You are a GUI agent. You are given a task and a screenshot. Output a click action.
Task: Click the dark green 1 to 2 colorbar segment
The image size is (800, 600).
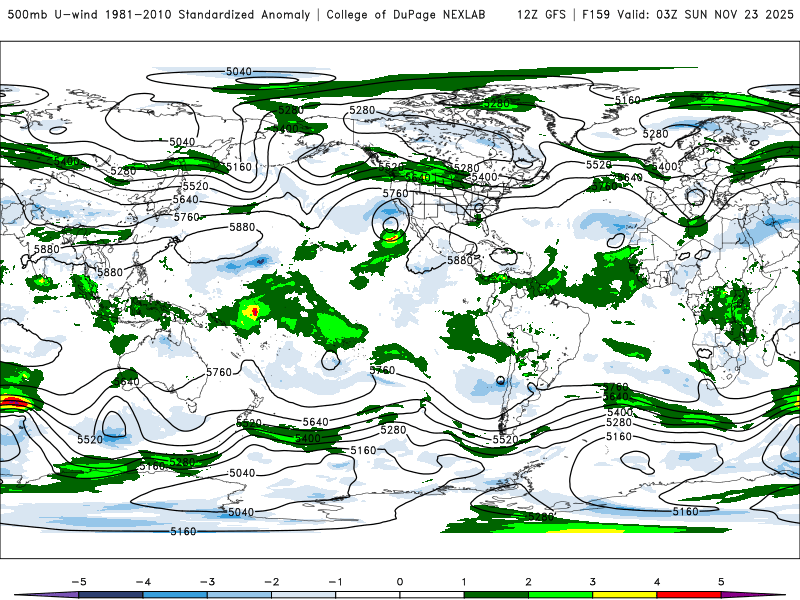pos(496,595)
